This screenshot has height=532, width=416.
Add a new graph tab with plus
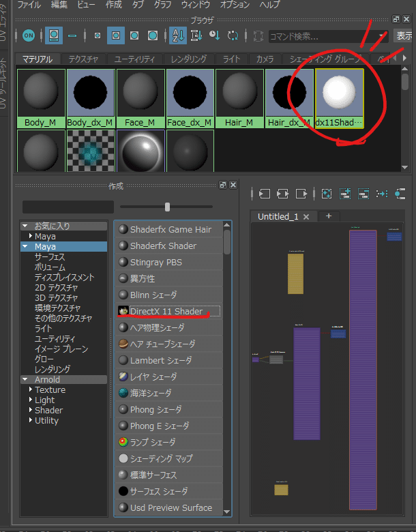tap(329, 216)
